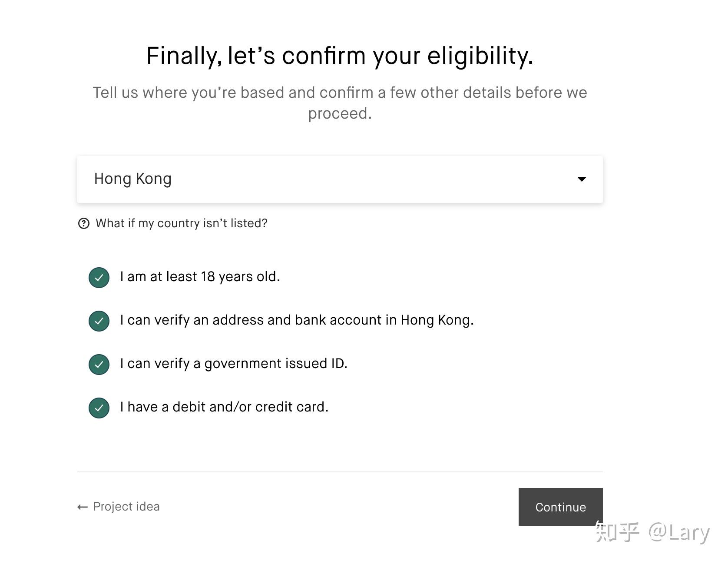The width and height of the screenshot is (728, 564).
Task: Click the Continue button
Action: (x=560, y=507)
